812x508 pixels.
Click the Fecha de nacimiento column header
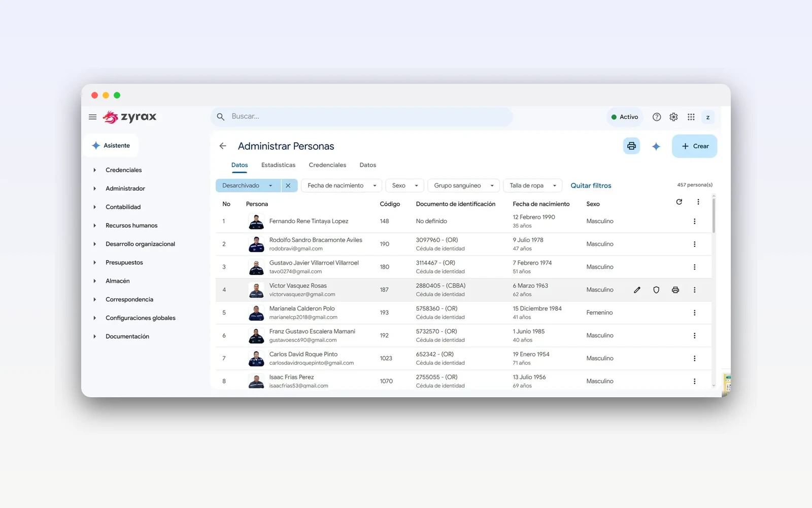pyautogui.click(x=541, y=204)
